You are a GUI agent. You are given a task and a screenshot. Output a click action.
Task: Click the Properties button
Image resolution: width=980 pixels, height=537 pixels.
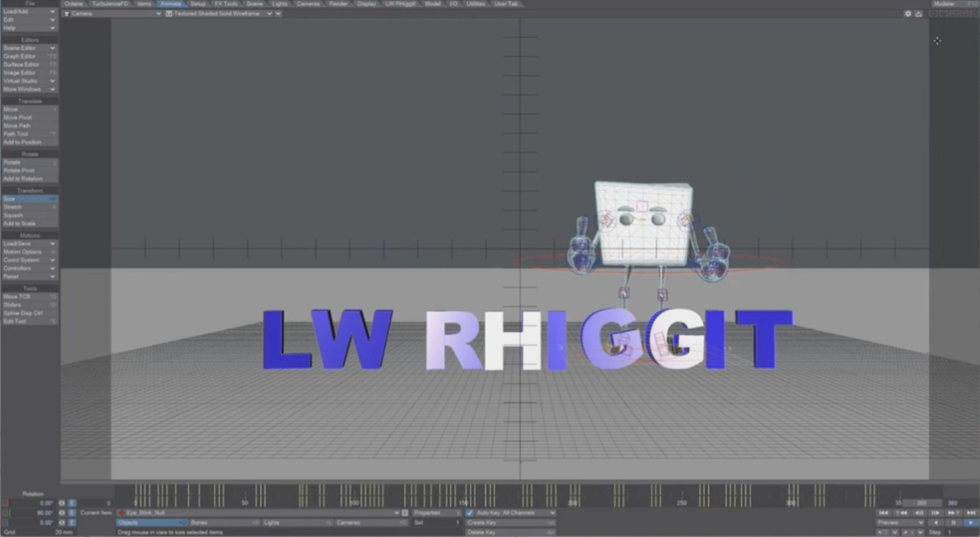tap(436, 513)
